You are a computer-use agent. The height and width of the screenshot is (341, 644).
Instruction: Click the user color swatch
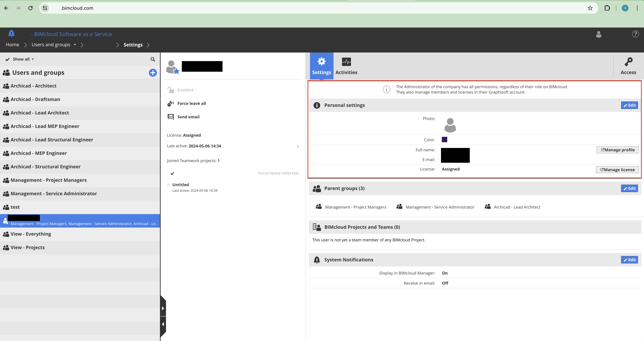[x=444, y=140]
